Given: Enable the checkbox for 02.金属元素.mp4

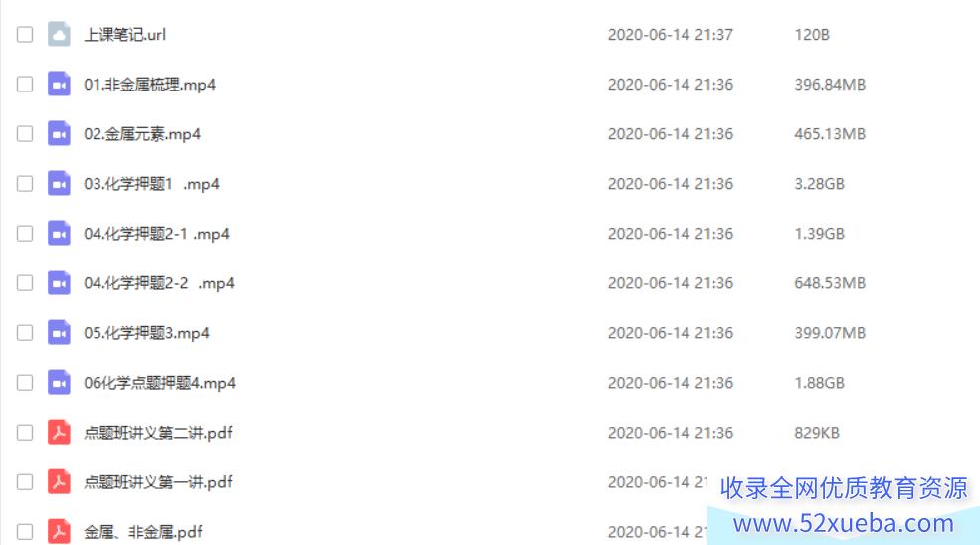Looking at the screenshot, I should (24, 133).
